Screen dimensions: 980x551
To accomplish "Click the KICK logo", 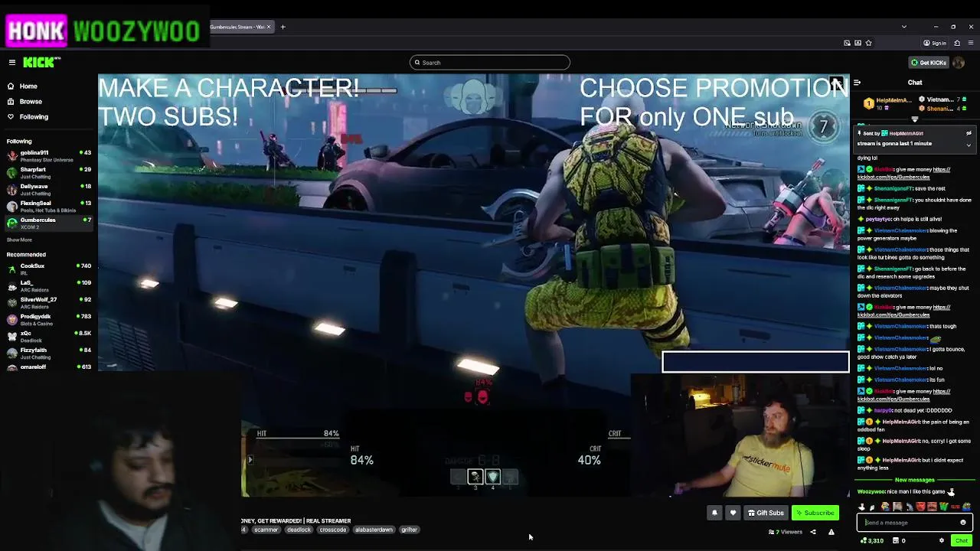I will click(x=41, y=63).
